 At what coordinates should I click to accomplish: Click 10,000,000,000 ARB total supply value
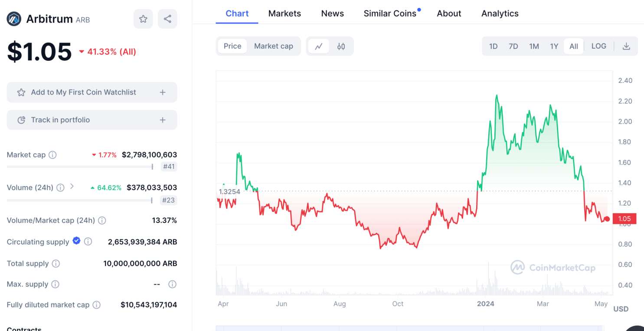pyautogui.click(x=140, y=263)
